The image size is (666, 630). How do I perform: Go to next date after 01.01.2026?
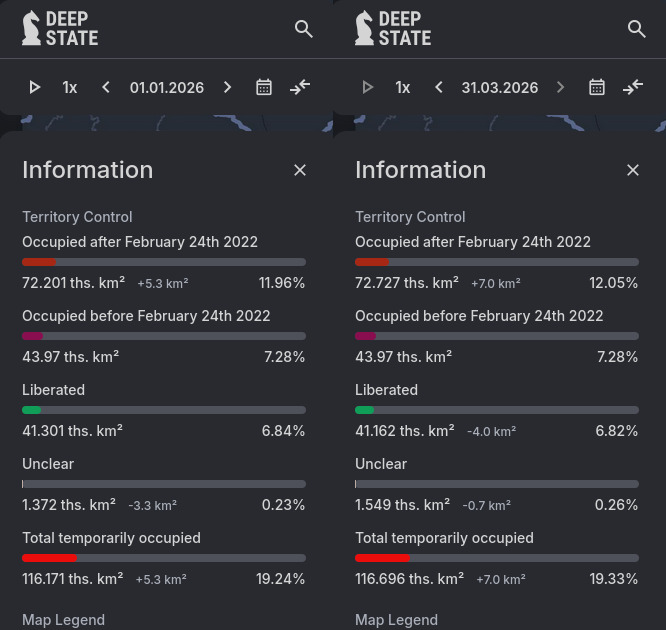228,88
